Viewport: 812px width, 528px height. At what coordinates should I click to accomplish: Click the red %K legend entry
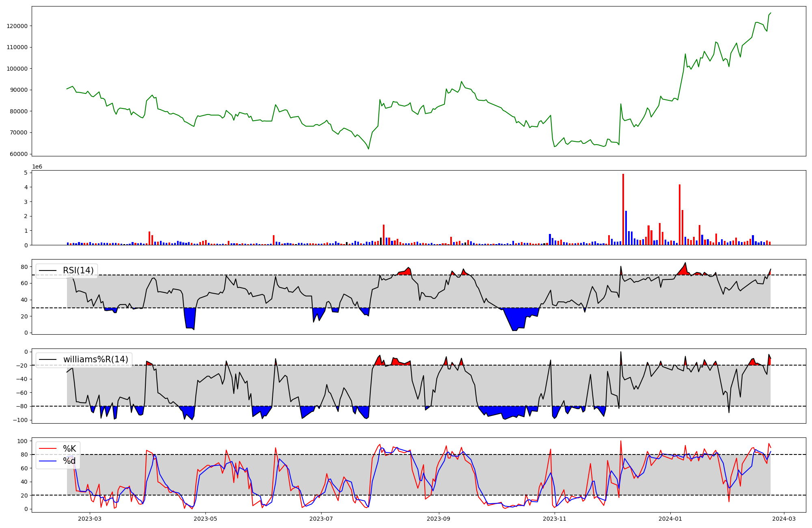[69, 448]
